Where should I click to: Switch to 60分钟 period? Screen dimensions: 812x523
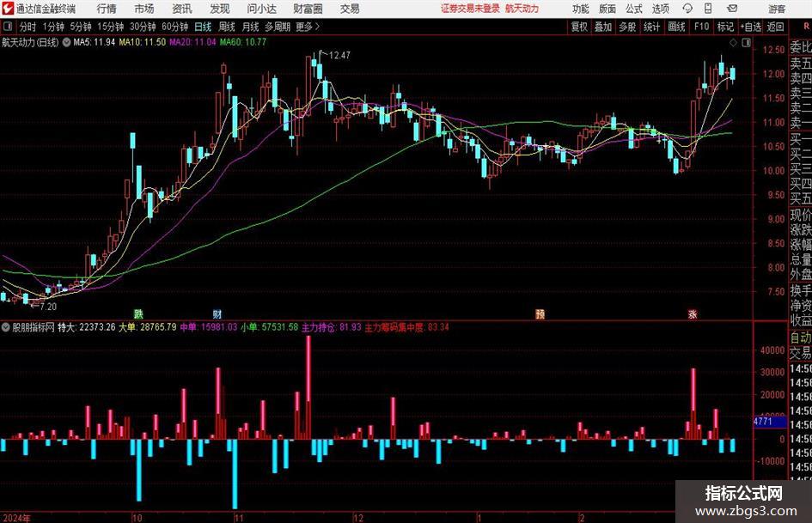click(x=175, y=27)
